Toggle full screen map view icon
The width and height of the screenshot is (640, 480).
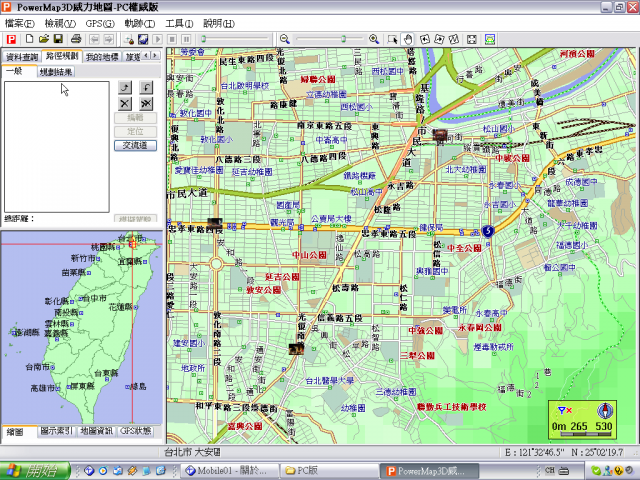(x=471, y=39)
